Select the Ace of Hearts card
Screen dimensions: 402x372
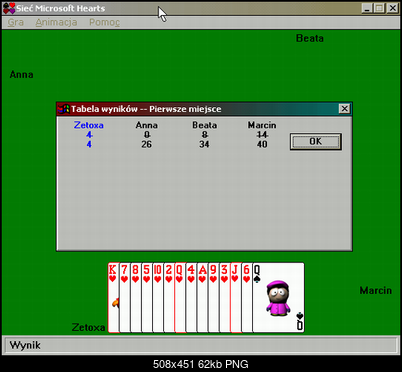(202, 298)
